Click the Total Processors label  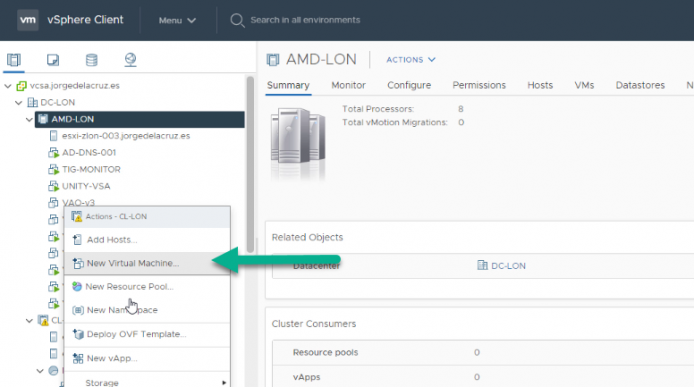pyautogui.click(x=378, y=109)
